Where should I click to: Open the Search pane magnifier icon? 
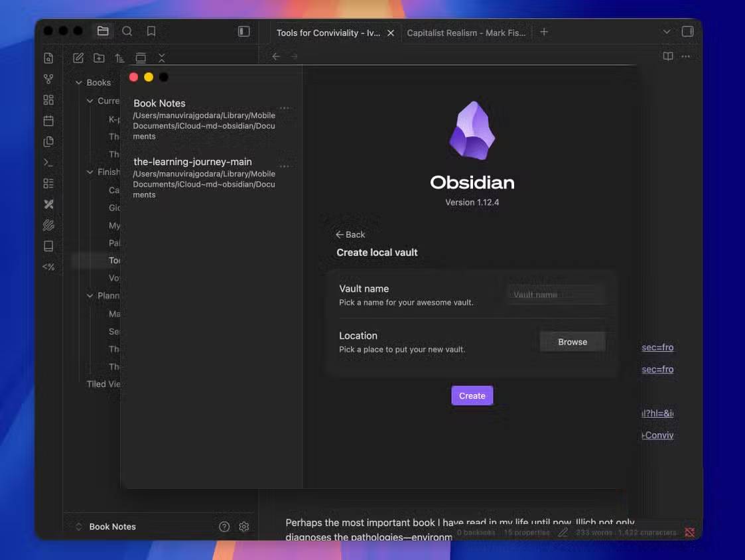coord(127,31)
